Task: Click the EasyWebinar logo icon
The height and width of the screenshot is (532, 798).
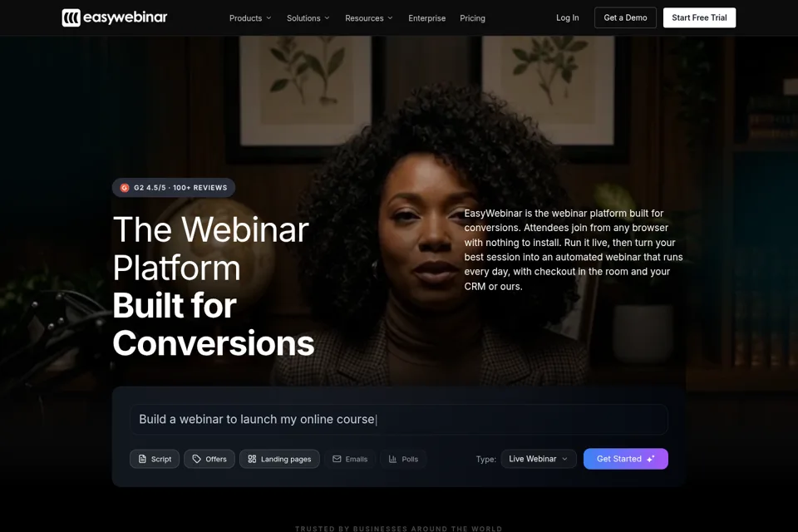Action: (71, 17)
